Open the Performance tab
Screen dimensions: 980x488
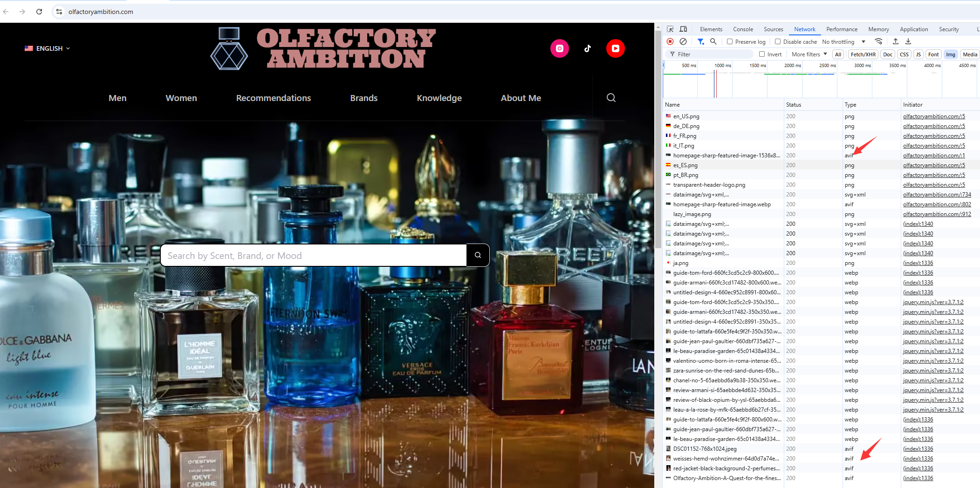(842, 29)
